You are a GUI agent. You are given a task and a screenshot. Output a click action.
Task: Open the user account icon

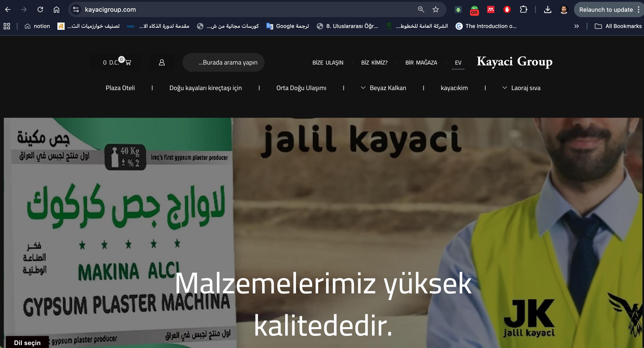(162, 63)
